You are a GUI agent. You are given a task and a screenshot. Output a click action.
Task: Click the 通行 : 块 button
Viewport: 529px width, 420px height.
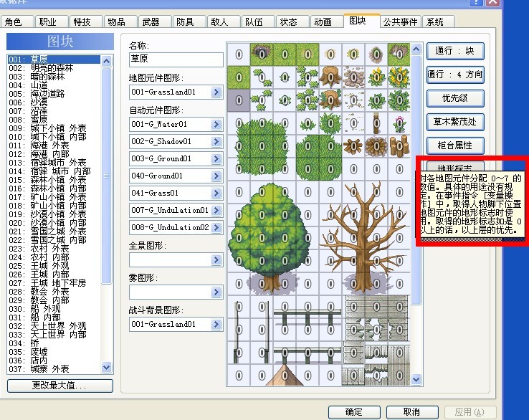pyautogui.click(x=455, y=51)
